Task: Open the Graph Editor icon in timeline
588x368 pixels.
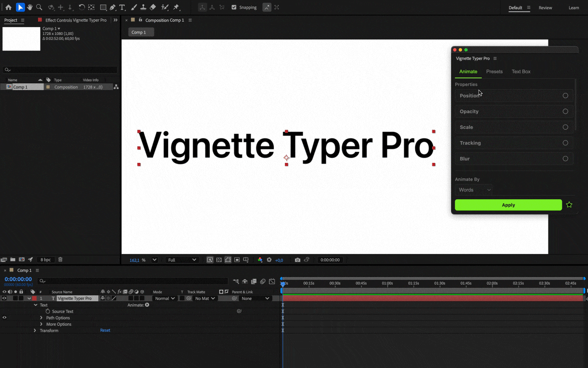Action: point(272,281)
